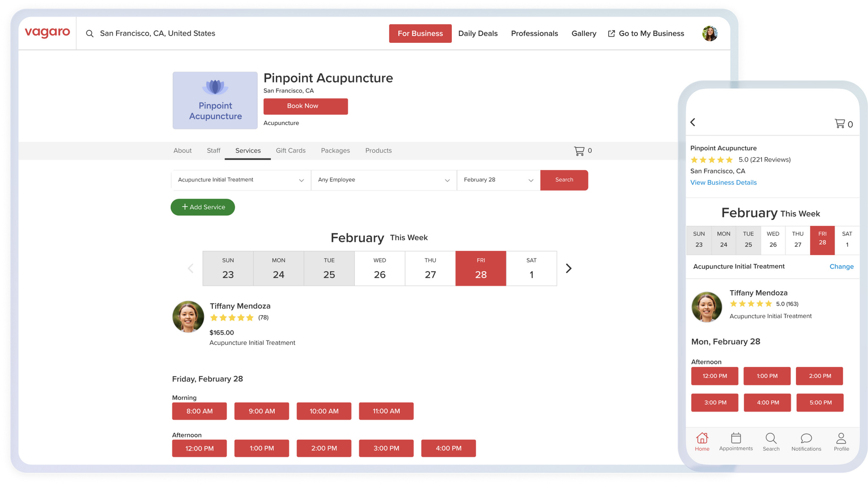
Task: Switch to the About tab
Action: coord(183,151)
